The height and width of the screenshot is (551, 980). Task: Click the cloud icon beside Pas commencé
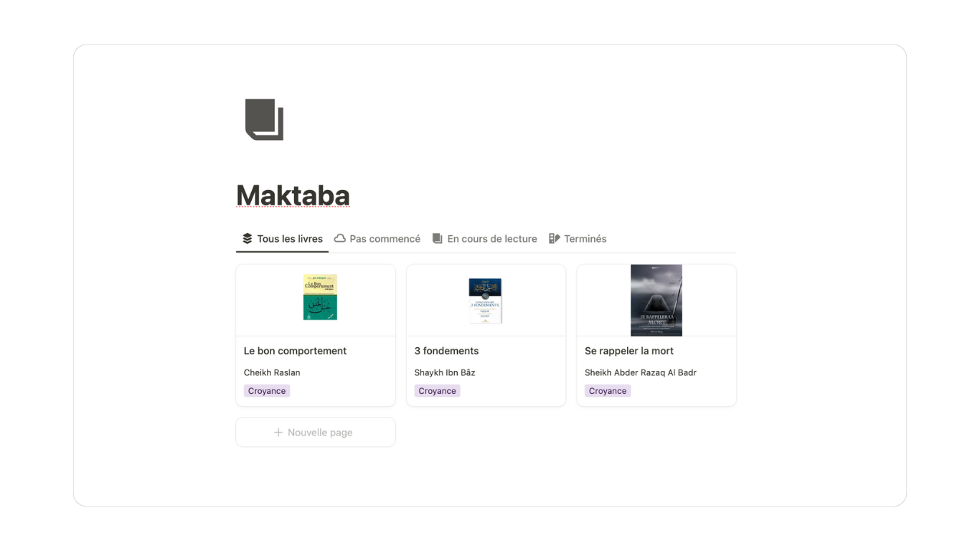(x=340, y=238)
